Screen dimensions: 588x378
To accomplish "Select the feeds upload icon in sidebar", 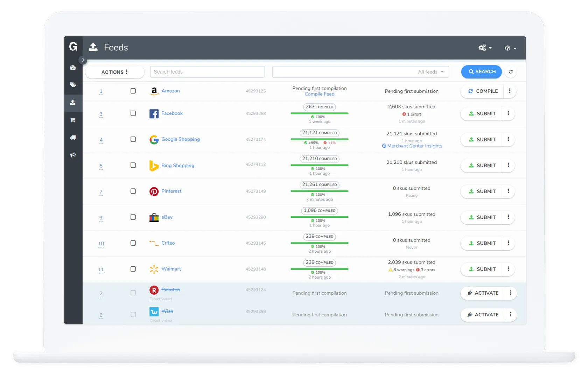I will [73, 102].
